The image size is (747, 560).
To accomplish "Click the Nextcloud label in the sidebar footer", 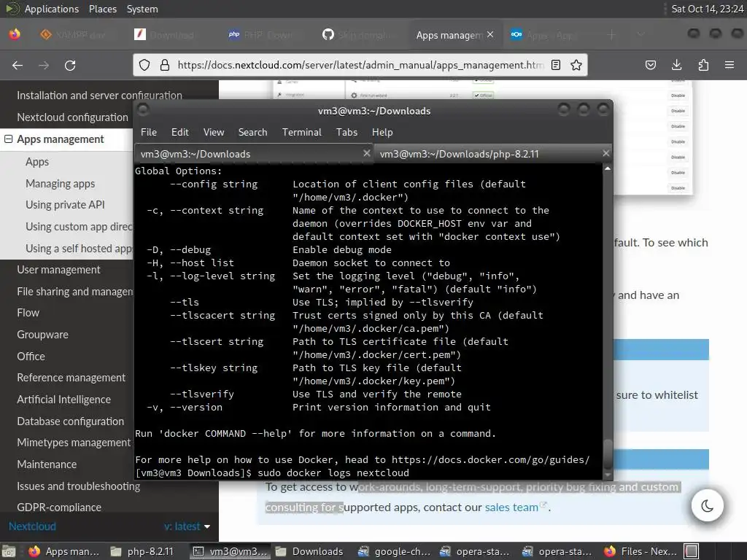I will point(32,526).
